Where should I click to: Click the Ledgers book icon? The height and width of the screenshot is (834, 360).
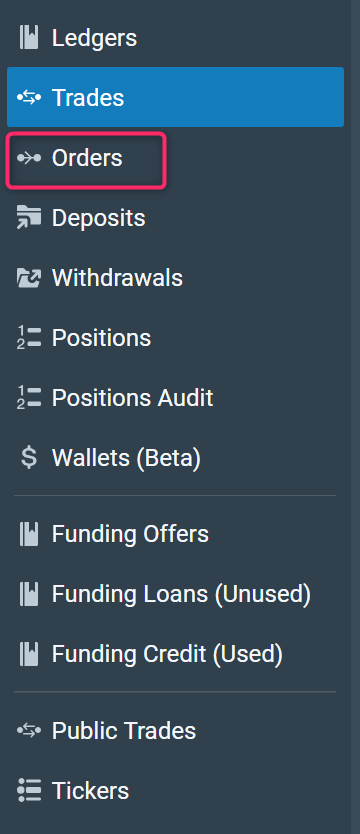point(29,38)
